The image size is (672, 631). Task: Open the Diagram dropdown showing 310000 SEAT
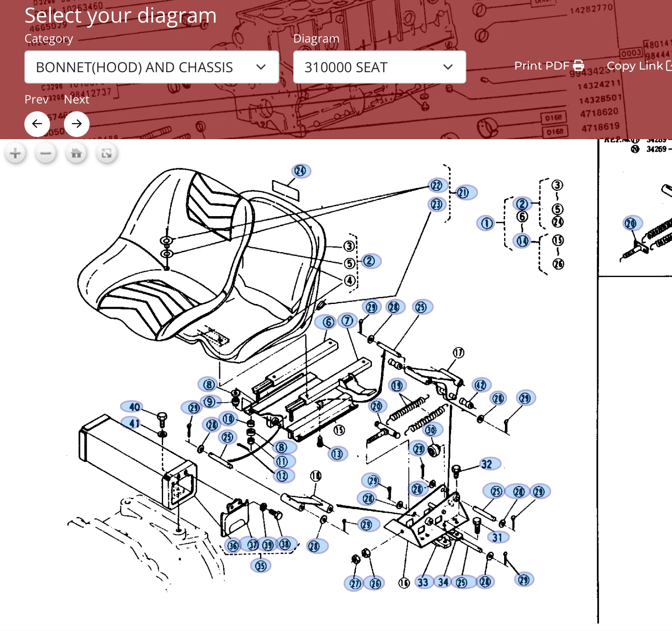[379, 67]
